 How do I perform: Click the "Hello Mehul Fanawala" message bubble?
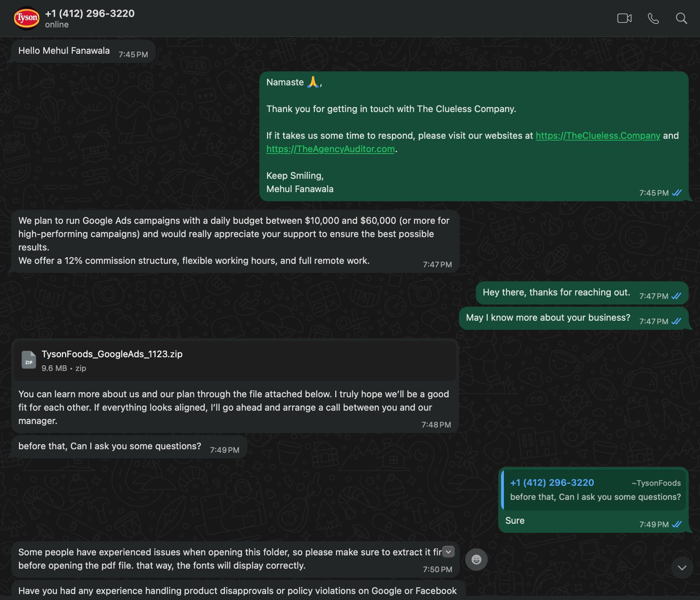pyautogui.click(x=64, y=51)
